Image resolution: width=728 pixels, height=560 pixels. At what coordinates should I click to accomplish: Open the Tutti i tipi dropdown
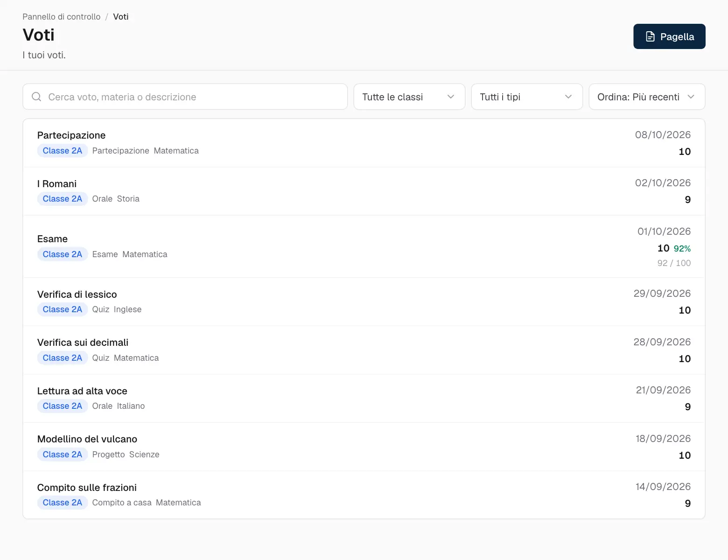pos(527,97)
